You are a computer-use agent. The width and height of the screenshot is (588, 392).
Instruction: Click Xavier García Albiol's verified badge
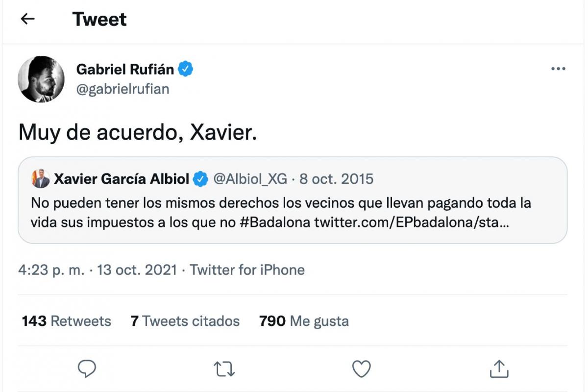200,179
